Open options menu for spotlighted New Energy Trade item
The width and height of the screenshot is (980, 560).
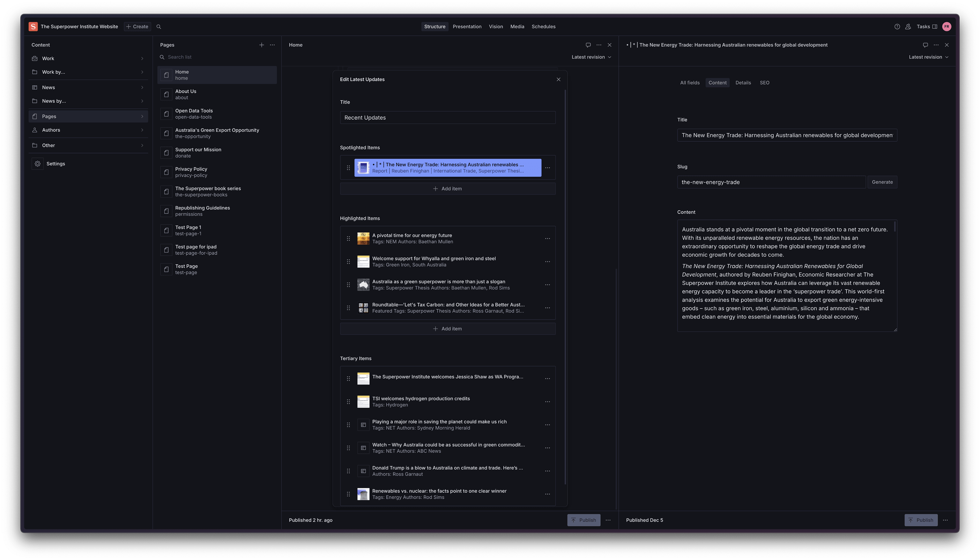pyautogui.click(x=547, y=168)
